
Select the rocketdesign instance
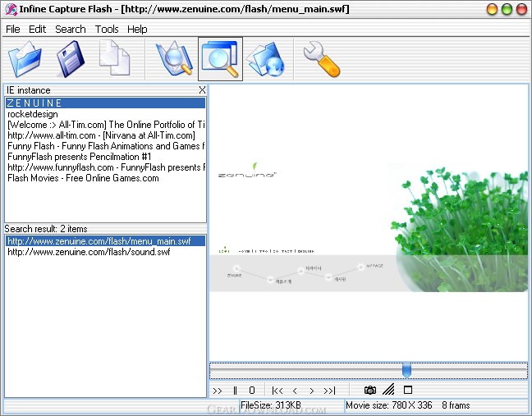point(105,114)
